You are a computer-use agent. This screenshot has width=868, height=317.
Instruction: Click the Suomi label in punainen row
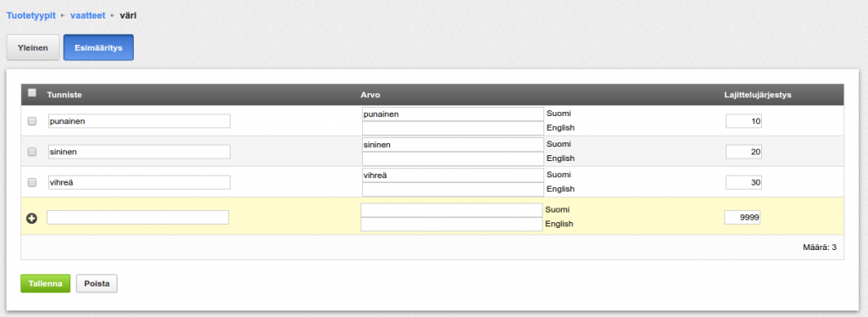[x=559, y=114]
